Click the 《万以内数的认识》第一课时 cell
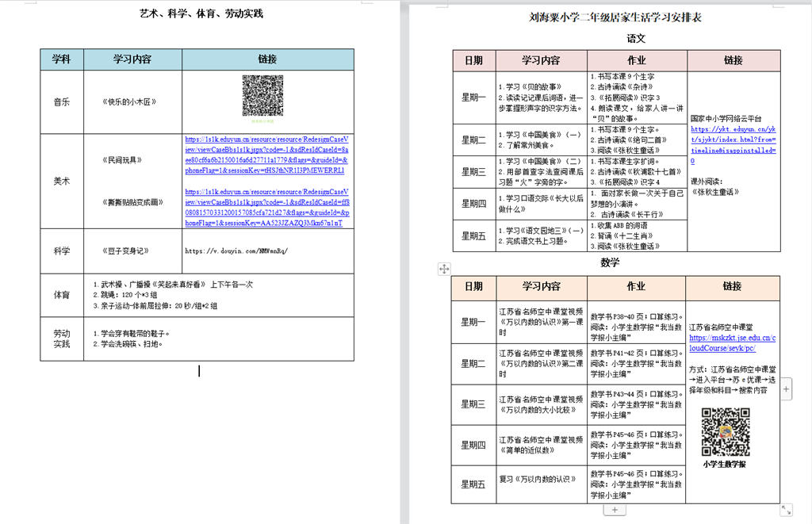The width and height of the screenshot is (812, 524). pyautogui.click(x=541, y=322)
